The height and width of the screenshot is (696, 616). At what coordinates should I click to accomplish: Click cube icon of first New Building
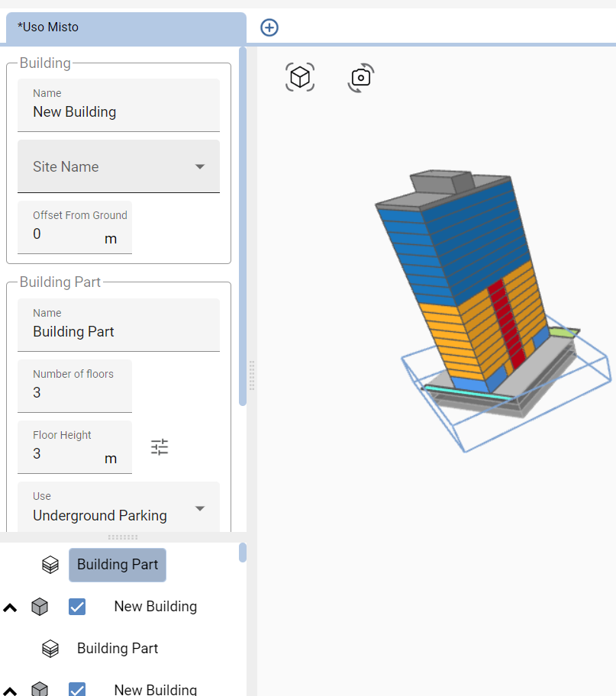pyautogui.click(x=40, y=607)
